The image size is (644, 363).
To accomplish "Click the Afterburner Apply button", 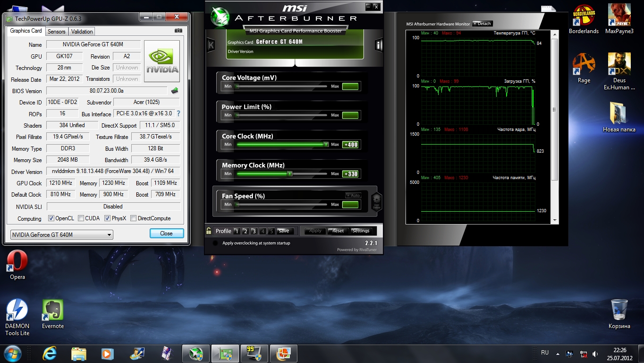I will (315, 231).
